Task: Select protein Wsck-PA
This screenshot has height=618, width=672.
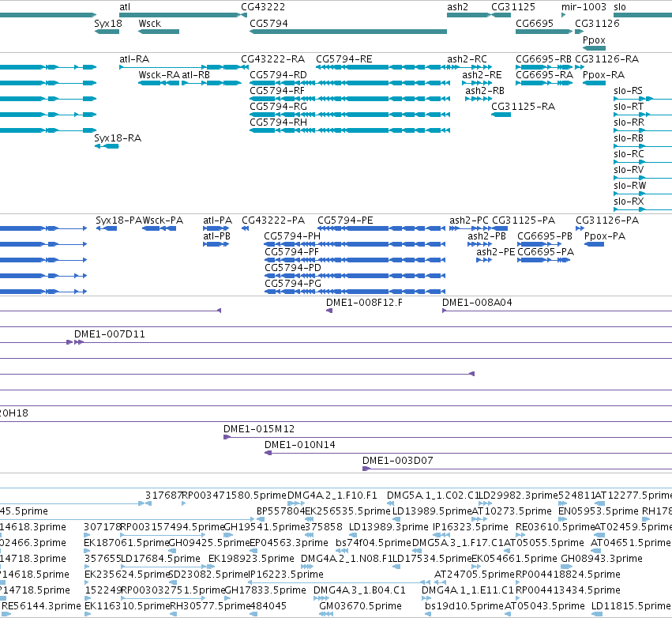Action: tap(163, 220)
